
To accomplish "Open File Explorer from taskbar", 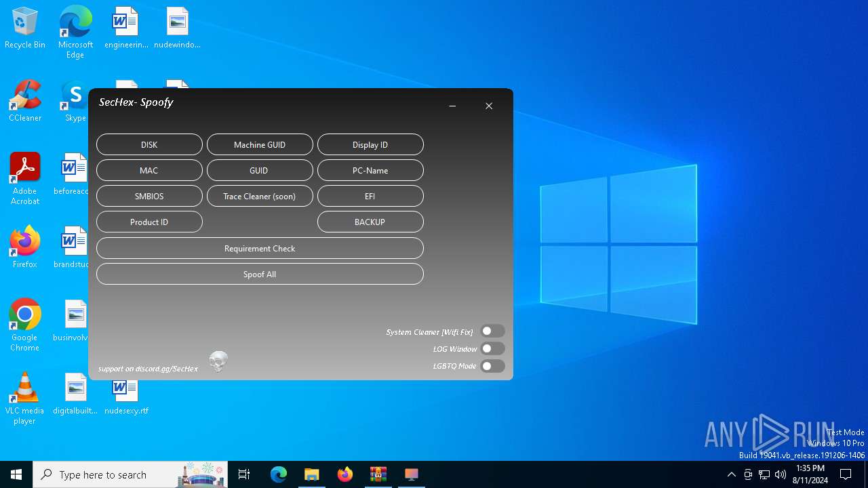I will click(x=312, y=474).
